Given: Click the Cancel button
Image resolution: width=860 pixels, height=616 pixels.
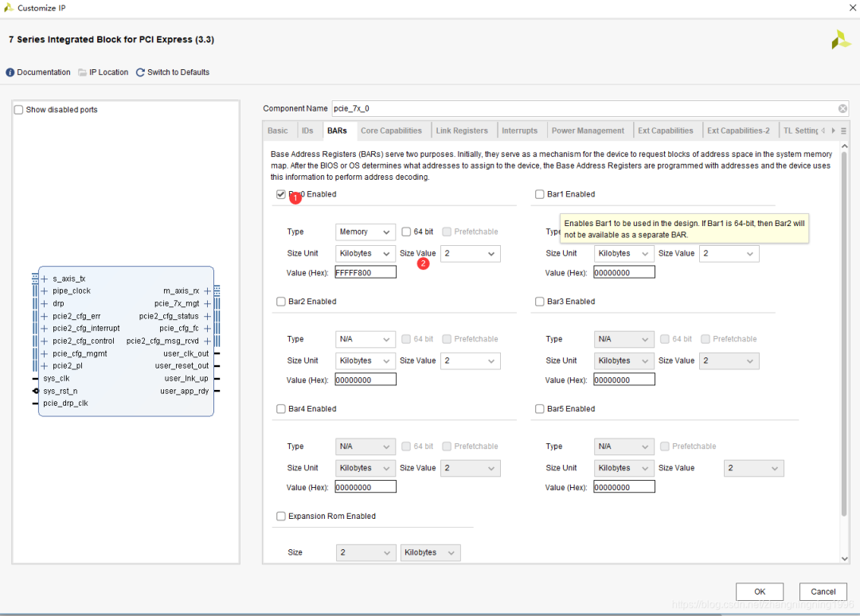Looking at the screenshot, I should (x=823, y=591).
